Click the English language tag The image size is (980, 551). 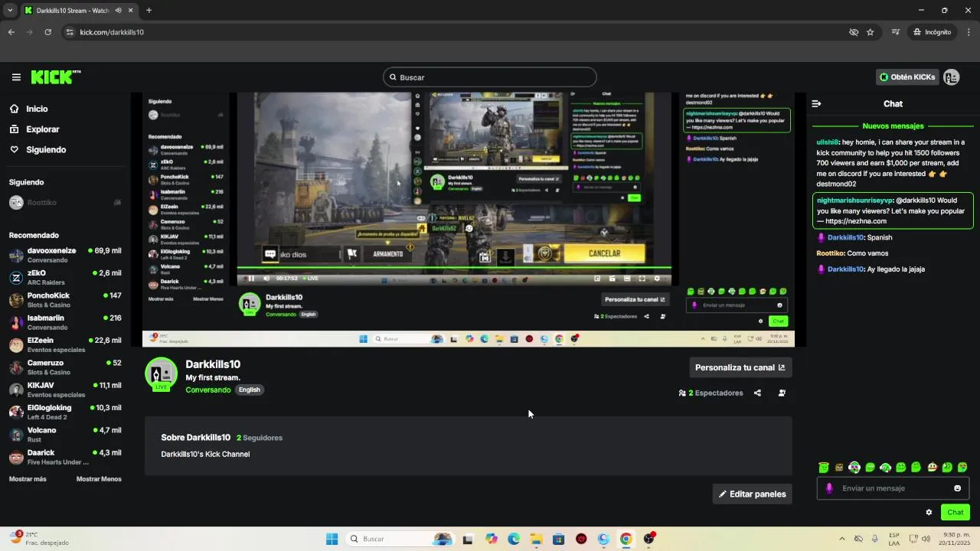point(250,390)
